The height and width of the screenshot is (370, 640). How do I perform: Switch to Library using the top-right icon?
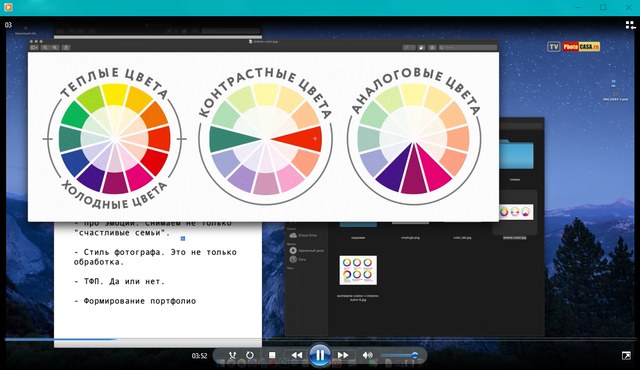pos(630,25)
